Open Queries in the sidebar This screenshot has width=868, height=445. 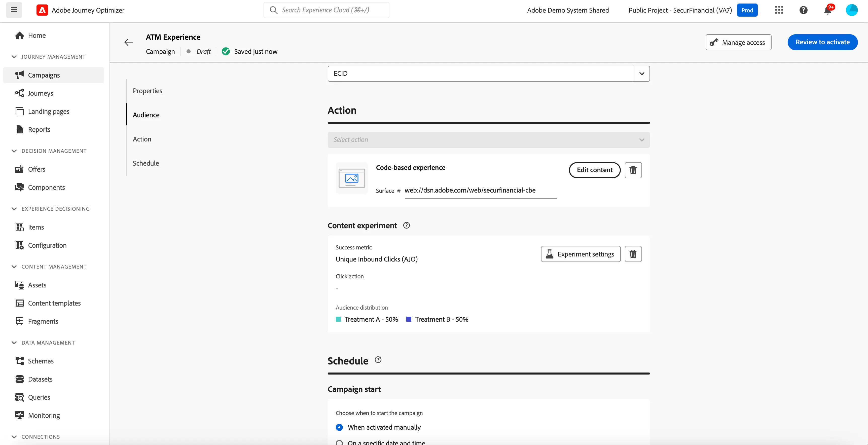tap(53, 397)
